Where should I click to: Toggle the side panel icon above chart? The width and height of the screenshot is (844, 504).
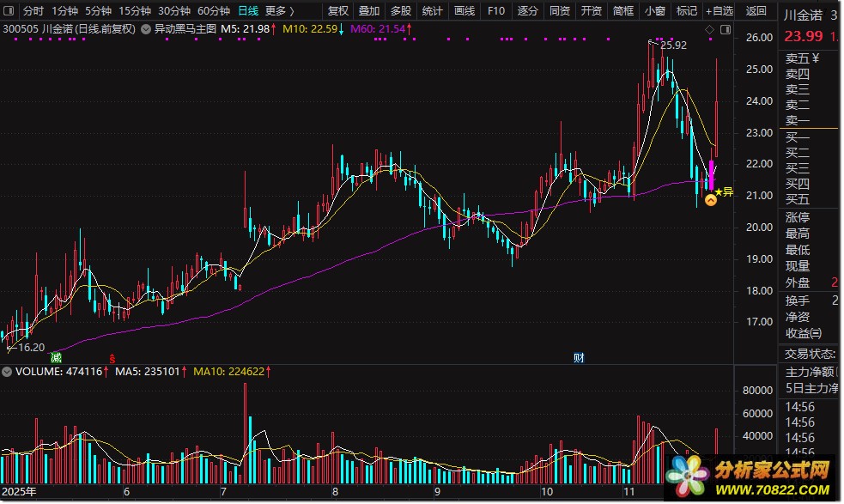726,29
